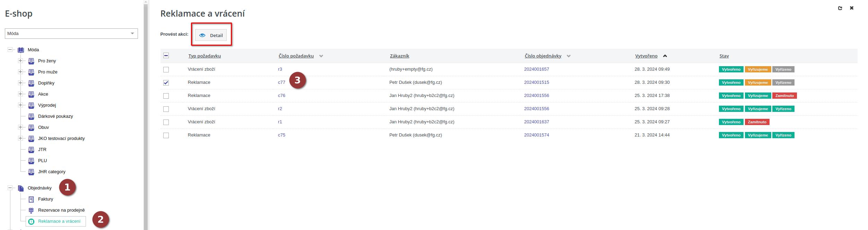Click the Móda root catalog book icon
The height and width of the screenshot is (230, 868).
pyautogui.click(x=21, y=50)
